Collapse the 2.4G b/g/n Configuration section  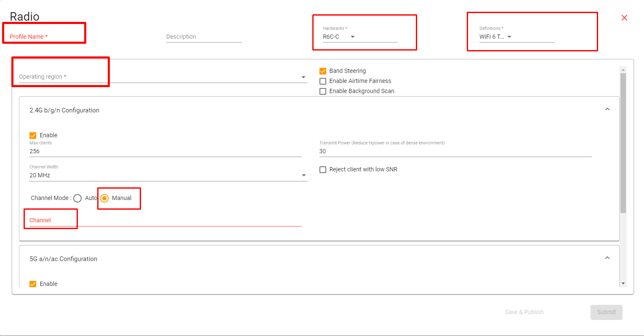[607, 109]
